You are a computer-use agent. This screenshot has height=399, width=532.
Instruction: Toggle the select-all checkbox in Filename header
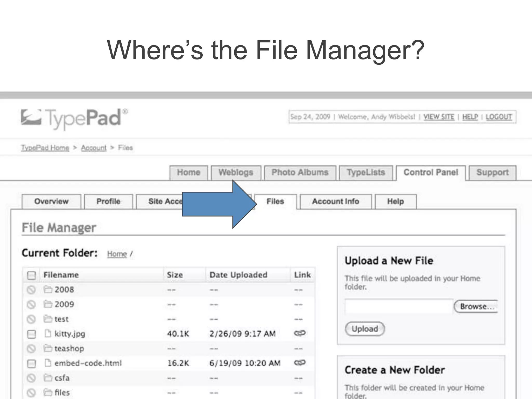pyautogui.click(x=31, y=275)
